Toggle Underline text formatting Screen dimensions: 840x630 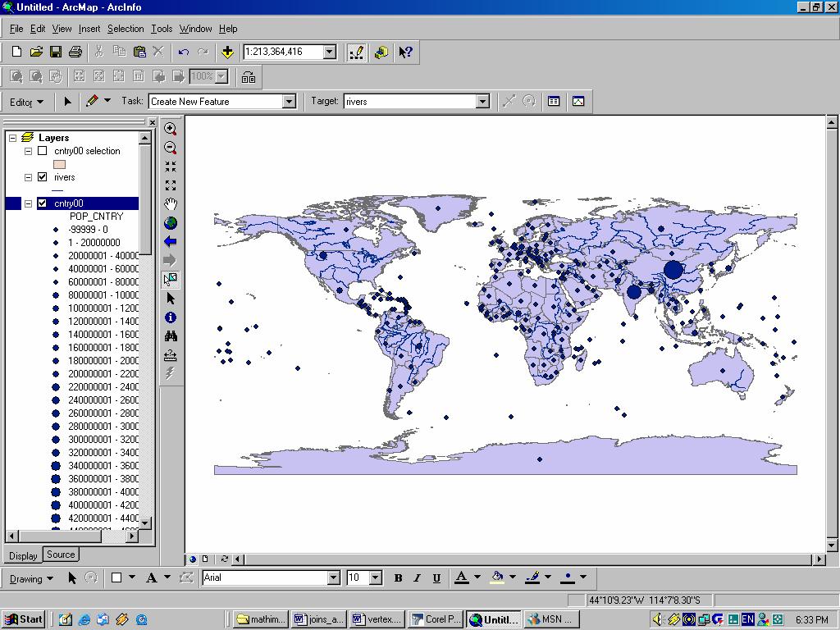(x=436, y=578)
